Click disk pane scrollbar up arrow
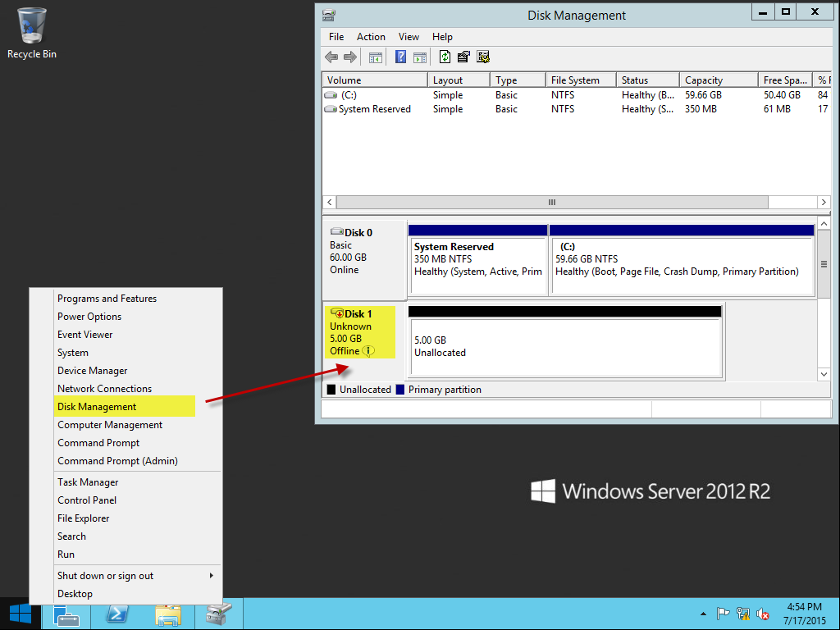 (824, 223)
